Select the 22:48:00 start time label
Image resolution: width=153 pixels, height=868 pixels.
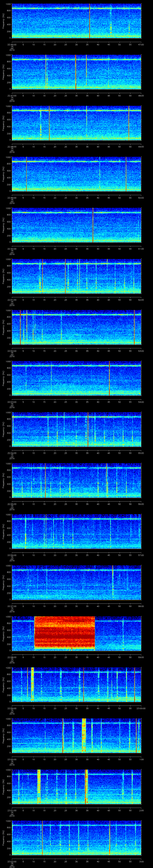tap(12, 147)
